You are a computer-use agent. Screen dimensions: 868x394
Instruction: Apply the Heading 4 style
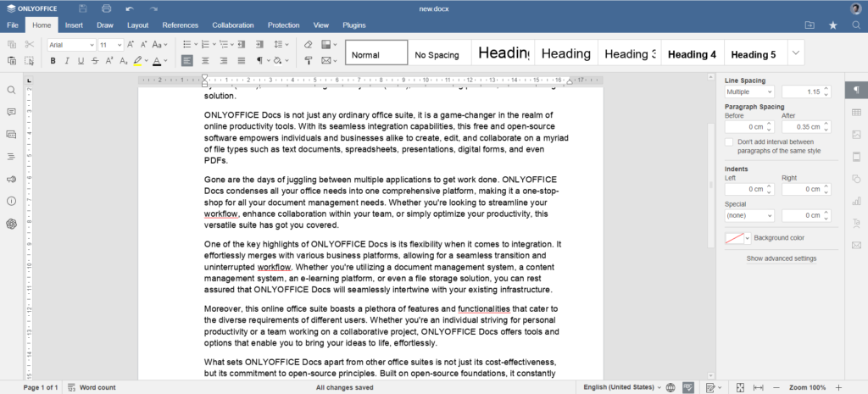pyautogui.click(x=692, y=54)
